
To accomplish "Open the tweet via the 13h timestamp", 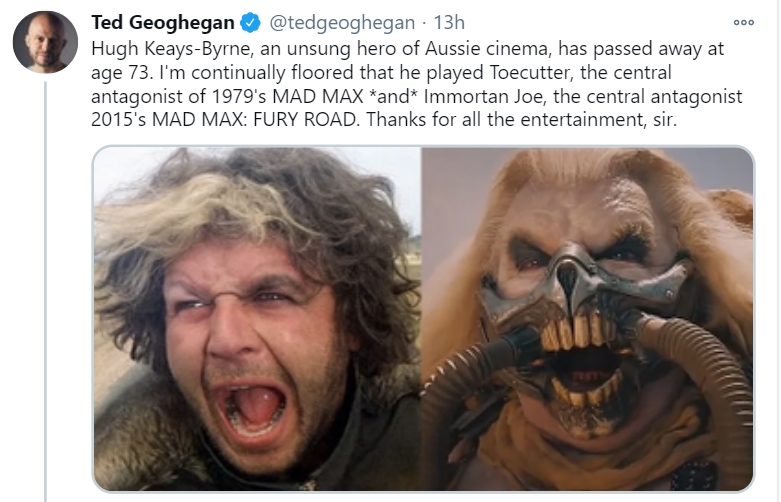I will pyautogui.click(x=449, y=22).
